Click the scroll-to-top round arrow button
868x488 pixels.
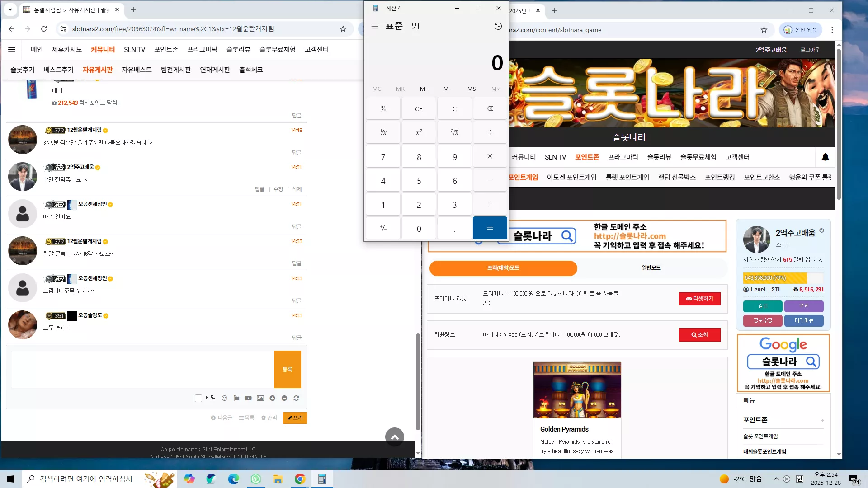coord(395,437)
